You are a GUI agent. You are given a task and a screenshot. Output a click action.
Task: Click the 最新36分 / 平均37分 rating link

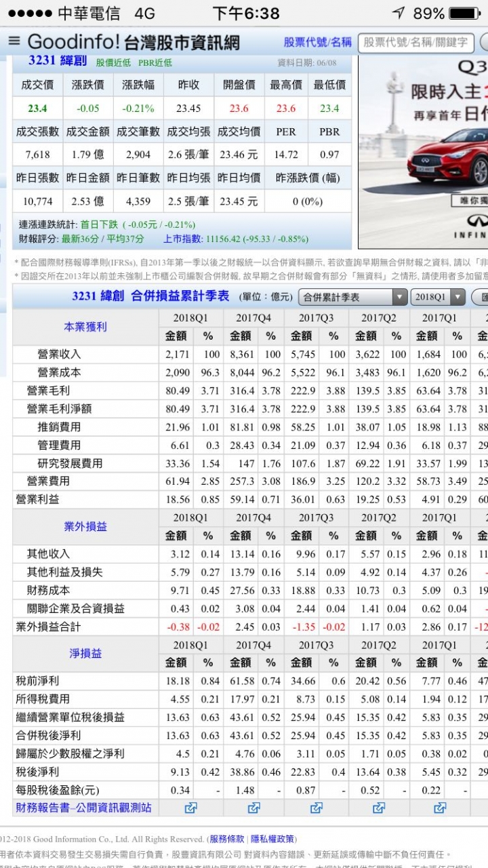[x=103, y=239]
